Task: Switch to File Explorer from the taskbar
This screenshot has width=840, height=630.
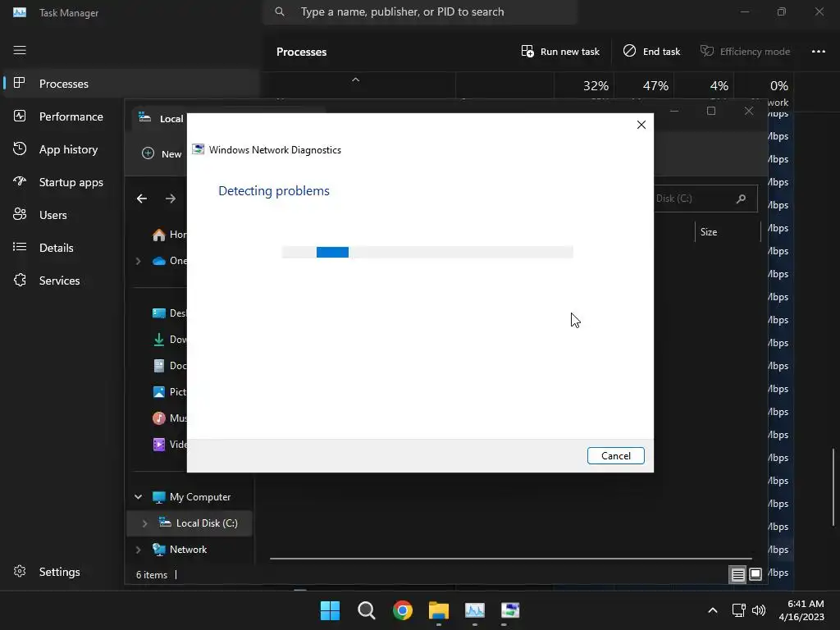Action: 439,610
